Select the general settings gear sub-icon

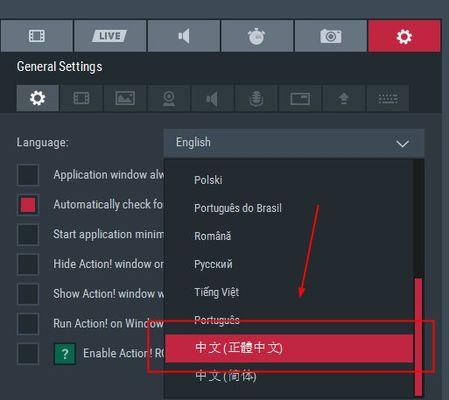tap(38, 98)
